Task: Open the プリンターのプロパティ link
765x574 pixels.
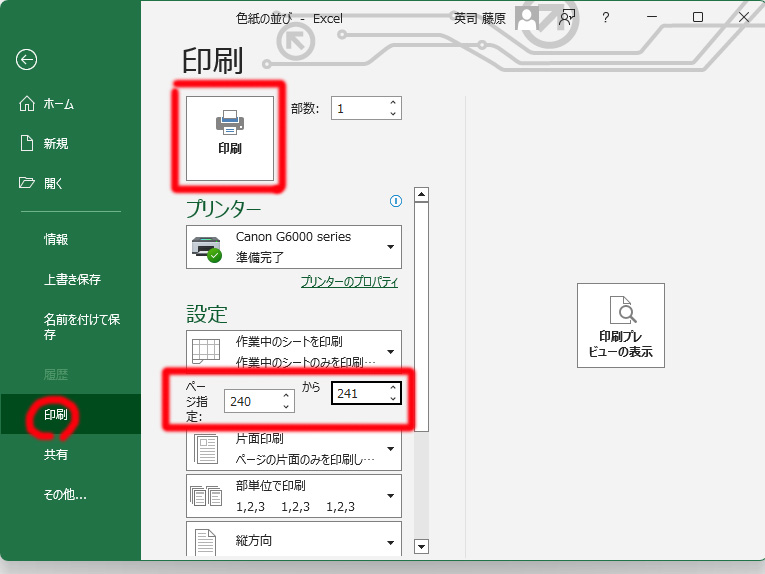Action: [349, 282]
